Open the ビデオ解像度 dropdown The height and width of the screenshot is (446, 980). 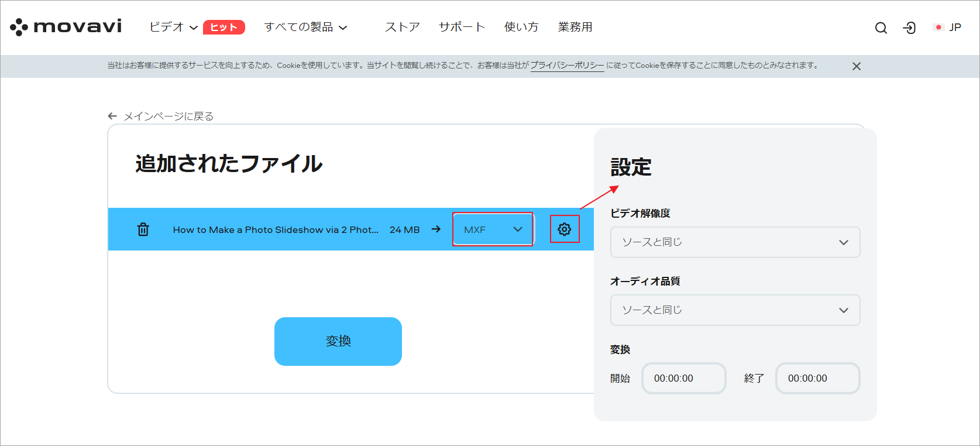[x=735, y=242]
